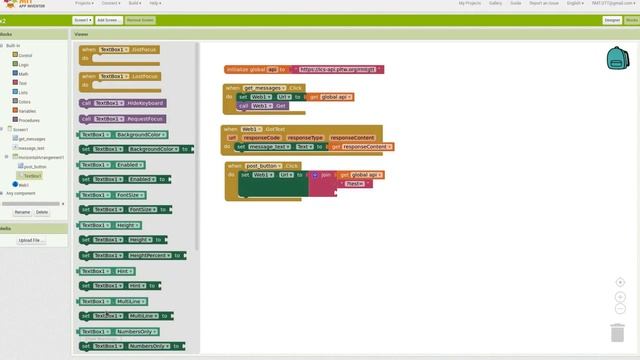Collapse the HorizontalArrangement1 tree node

coord(7,157)
